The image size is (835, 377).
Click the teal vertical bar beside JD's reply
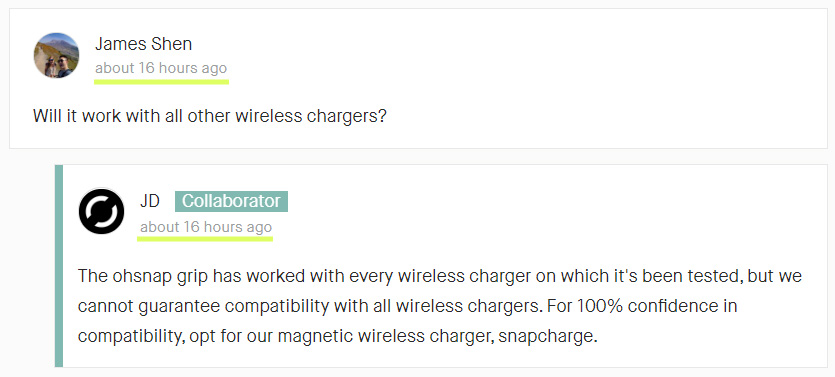(59, 266)
